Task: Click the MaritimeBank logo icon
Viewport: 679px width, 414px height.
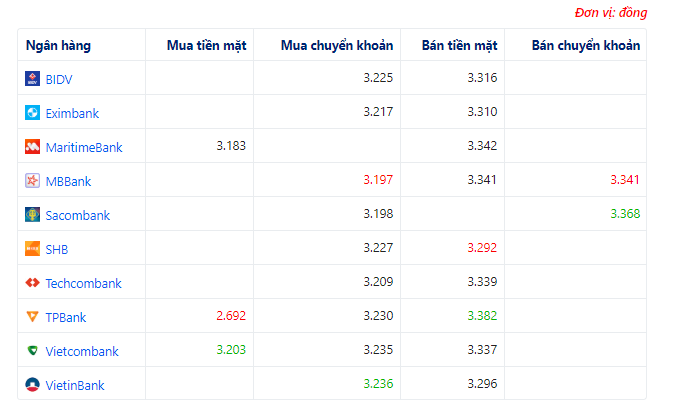Action: (32, 146)
